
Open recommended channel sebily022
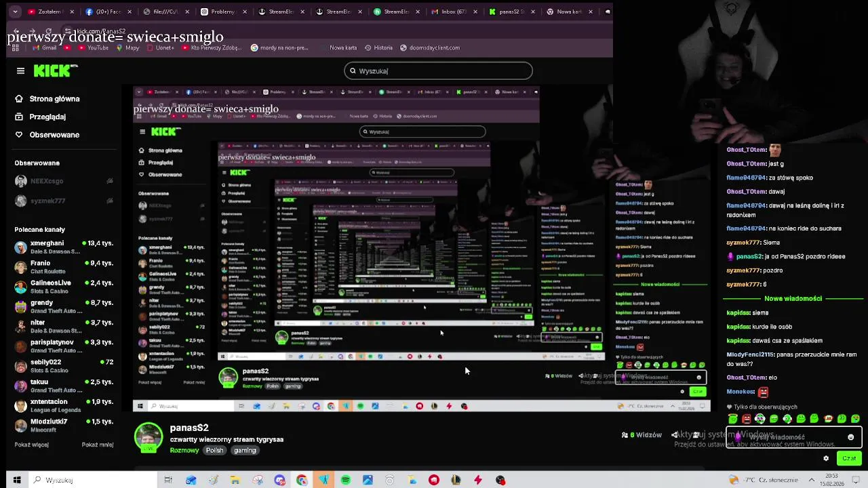(x=64, y=365)
